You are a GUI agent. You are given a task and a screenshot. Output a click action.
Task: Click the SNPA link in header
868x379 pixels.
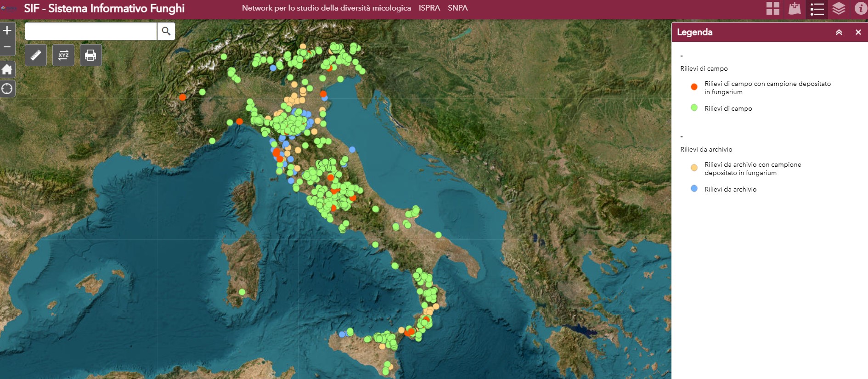pyautogui.click(x=457, y=8)
